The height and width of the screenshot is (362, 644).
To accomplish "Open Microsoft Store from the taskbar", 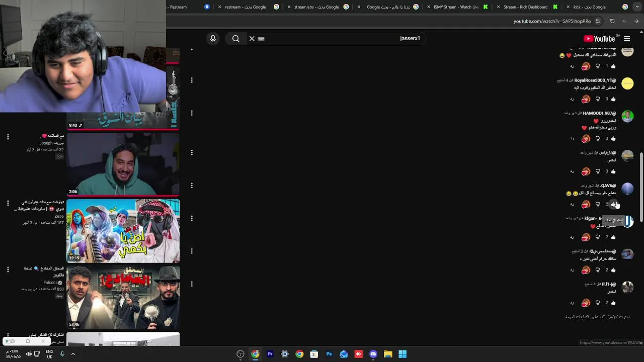I will (314, 354).
